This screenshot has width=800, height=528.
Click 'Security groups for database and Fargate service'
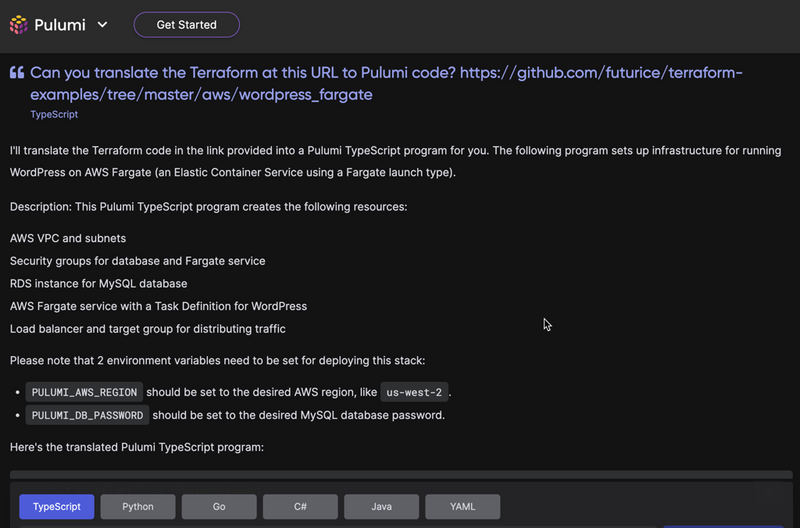138,261
